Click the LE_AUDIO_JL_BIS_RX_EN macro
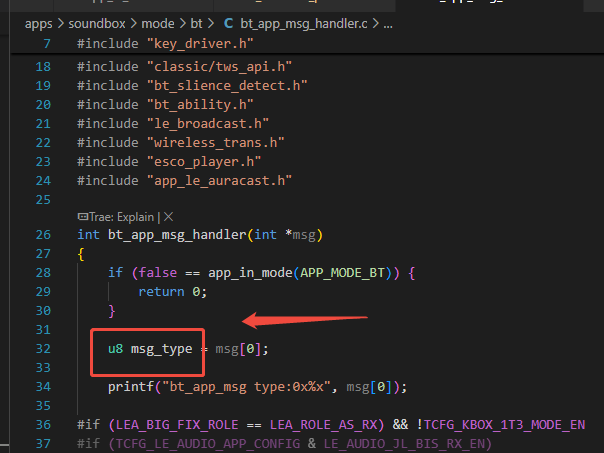Viewport: 604px width, 453px height. pyautogui.click(x=404, y=444)
